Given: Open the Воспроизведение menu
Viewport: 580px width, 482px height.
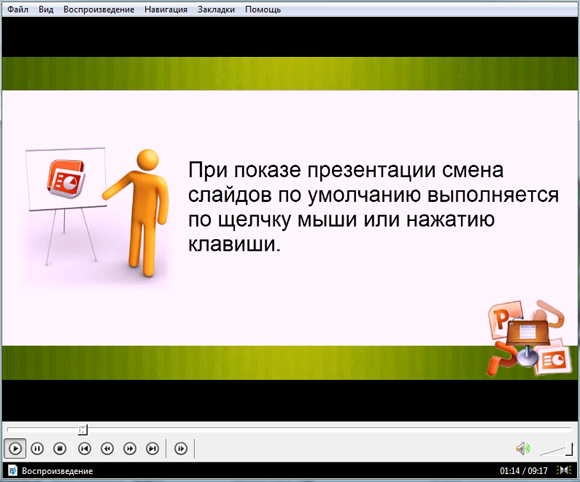Looking at the screenshot, I should (99, 9).
